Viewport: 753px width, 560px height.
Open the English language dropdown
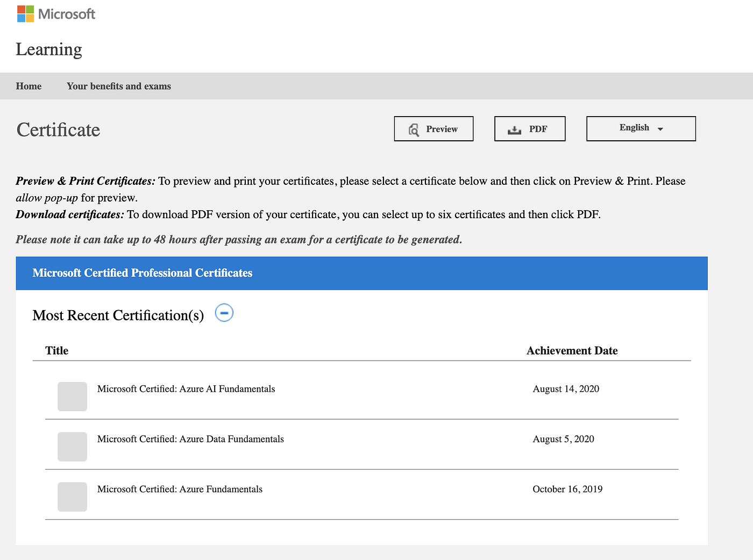click(641, 128)
